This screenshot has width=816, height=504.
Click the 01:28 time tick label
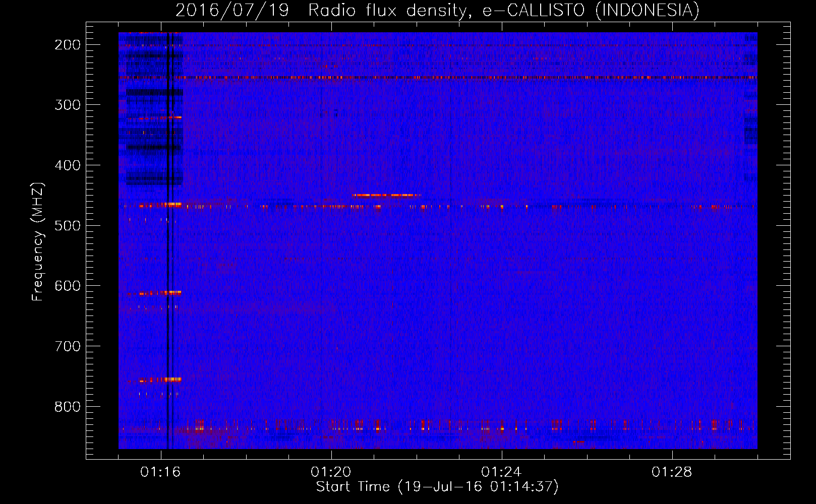click(x=672, y=472)
